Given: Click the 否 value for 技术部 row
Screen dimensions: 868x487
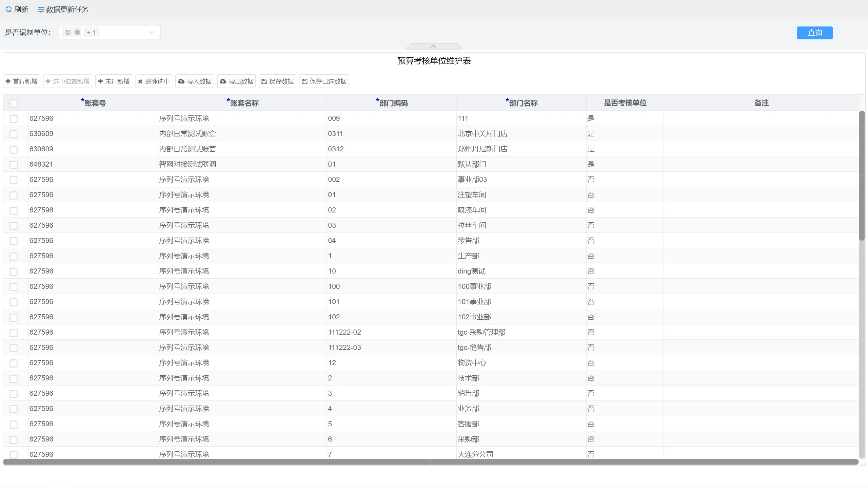Looking at the screenshot, I should [x=591, y=378].
